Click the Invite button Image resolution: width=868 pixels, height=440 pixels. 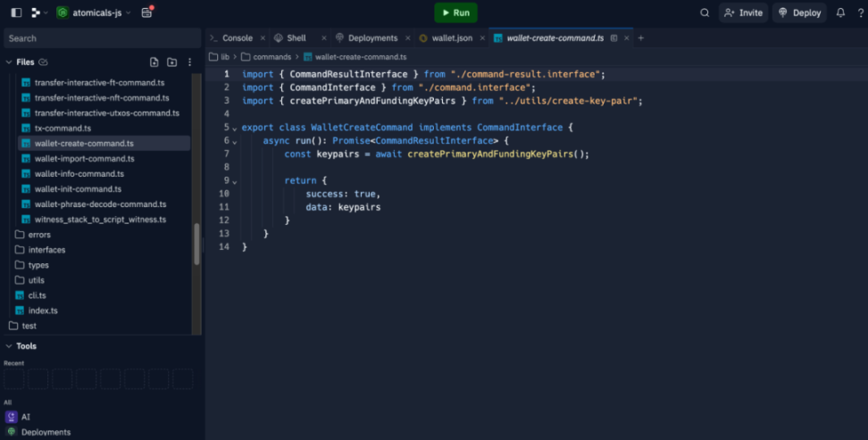(x=744, y=12)
